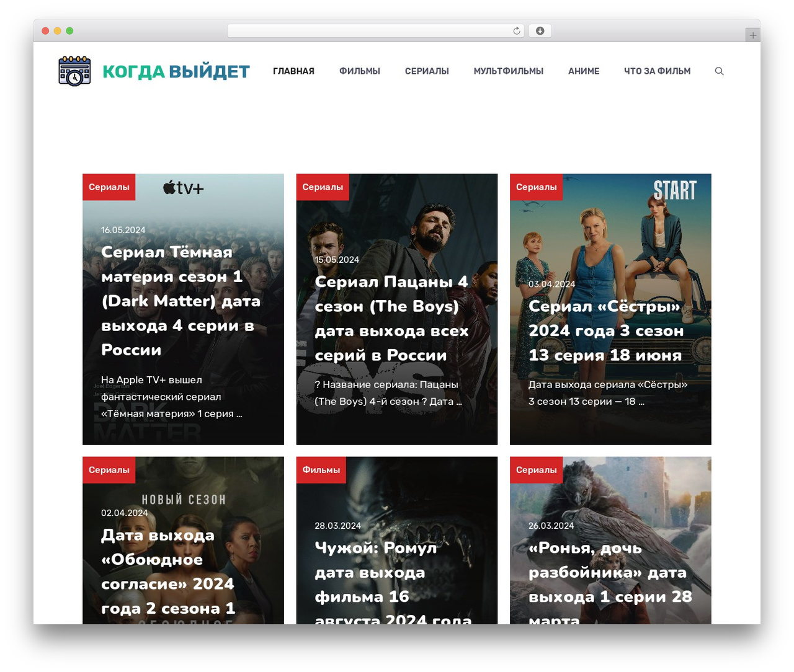Click the browser downloads arrow icon
The height and width of the screenshot is (672, 794).
coord(540,31)
